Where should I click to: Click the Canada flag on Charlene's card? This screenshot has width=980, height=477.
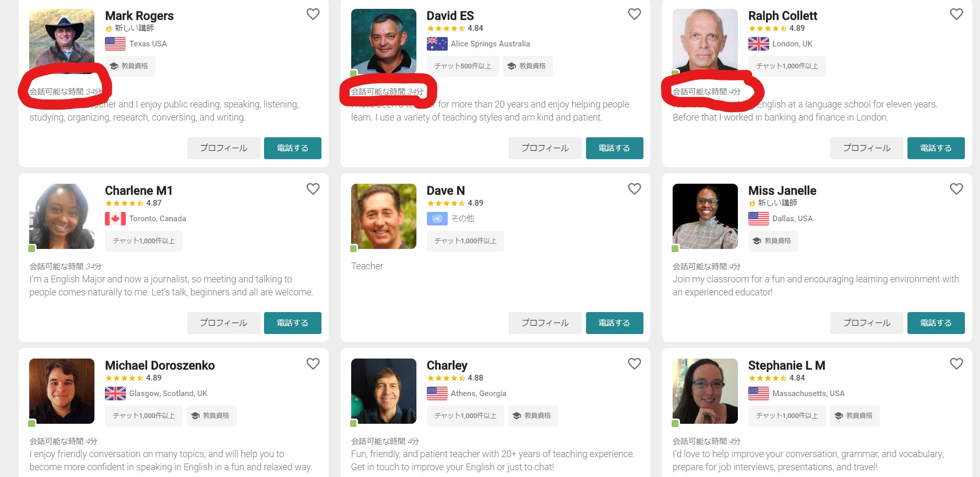115,219
